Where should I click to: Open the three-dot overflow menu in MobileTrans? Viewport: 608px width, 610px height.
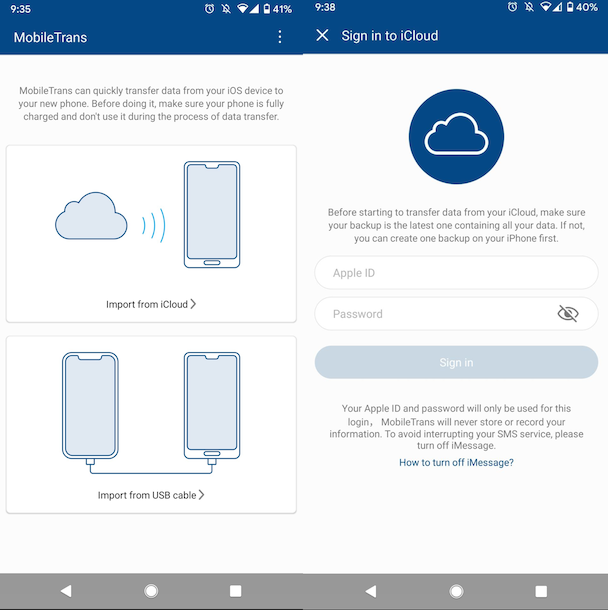(x=280, y=37)
